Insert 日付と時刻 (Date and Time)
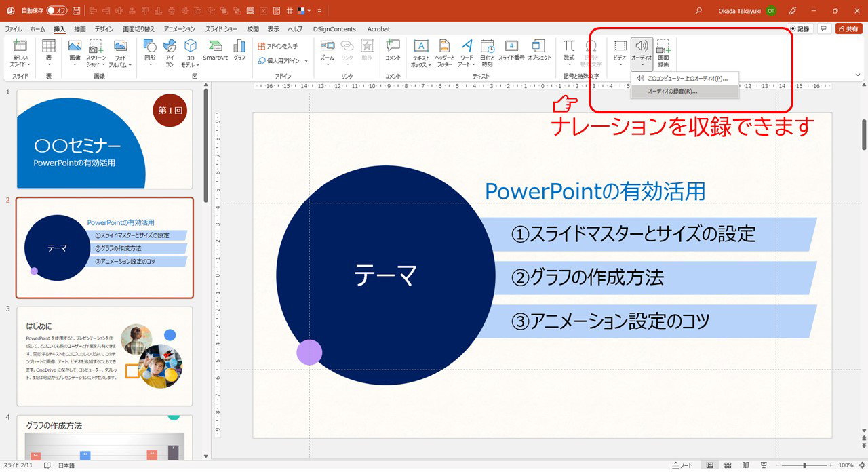 click(487, 53)
